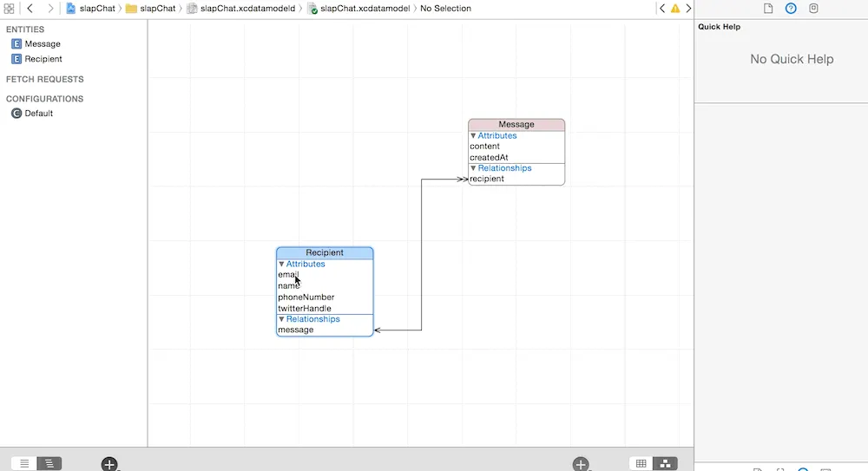This screenshot has width=868, height=471.
Task: Collapse Recipient Relationships disclosure triangle
Action: pyautogui.click(x=281, y=319)
